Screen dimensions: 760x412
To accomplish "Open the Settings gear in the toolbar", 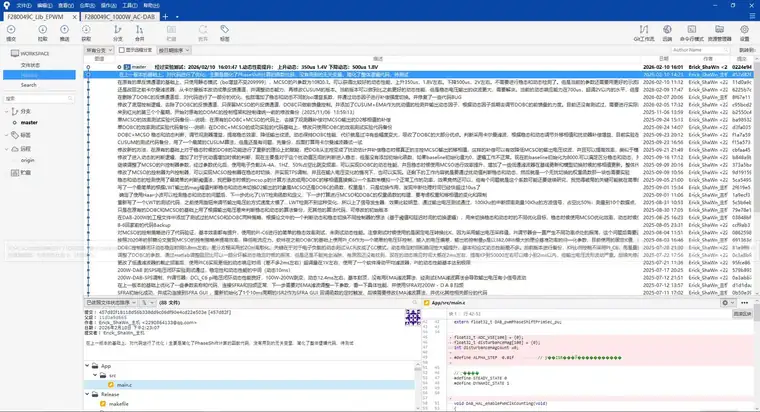I will (744, 32).
